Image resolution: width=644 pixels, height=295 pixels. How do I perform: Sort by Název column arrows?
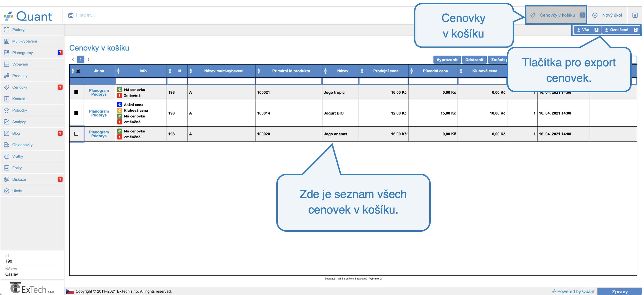325,71
